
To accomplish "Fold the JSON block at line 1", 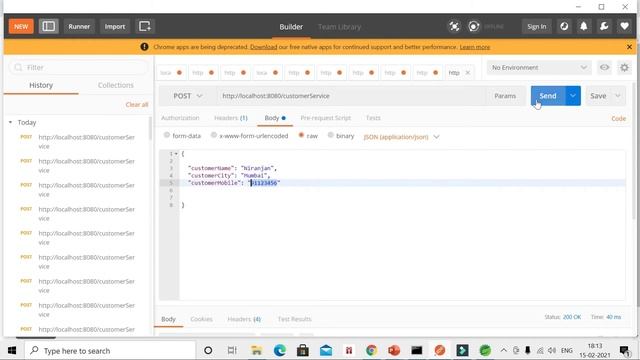I will (176, 154).
